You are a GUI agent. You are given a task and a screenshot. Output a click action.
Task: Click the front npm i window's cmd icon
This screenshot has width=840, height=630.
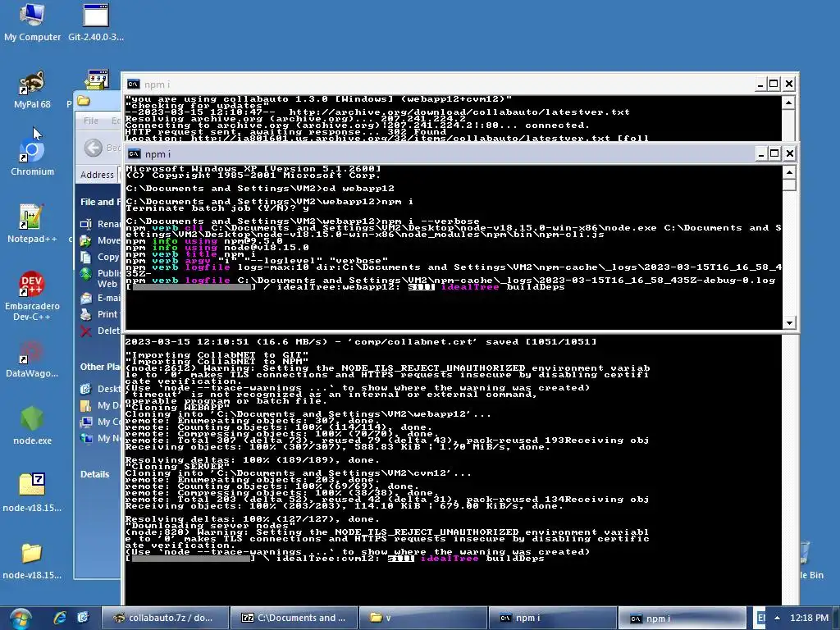(x=134, y=153)
